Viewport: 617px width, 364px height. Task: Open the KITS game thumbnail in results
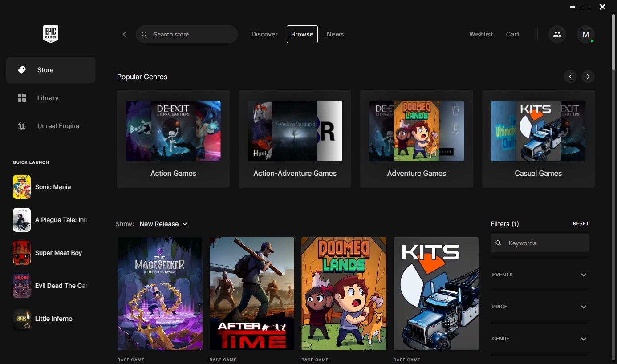436,294
